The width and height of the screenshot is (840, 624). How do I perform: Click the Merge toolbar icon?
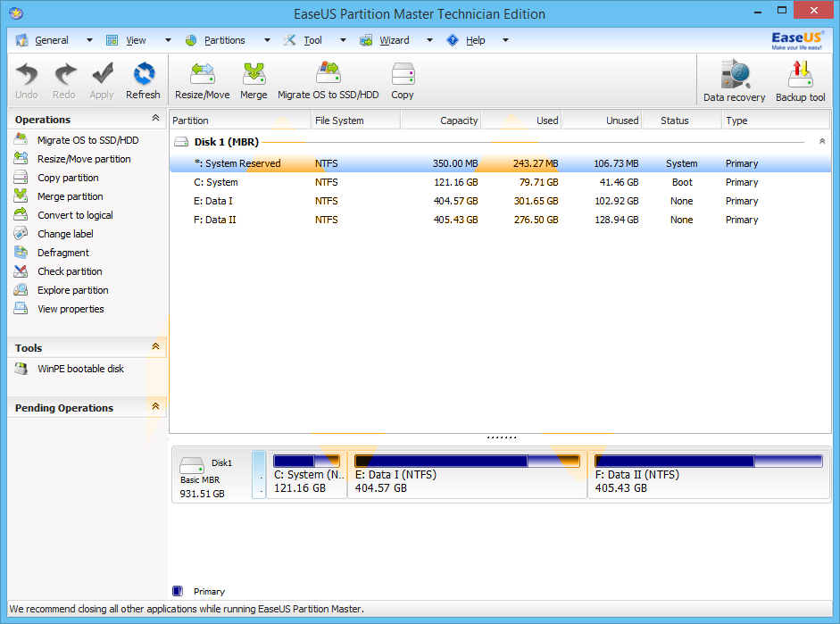pos(254,80)
